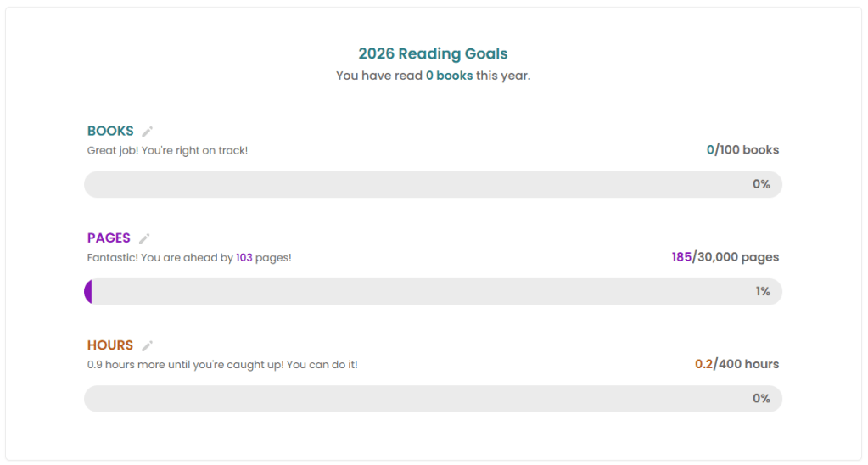The image size is (868, 465).
Task: Edit the PAGES goal via pencil icon
Action: point(144,238)
